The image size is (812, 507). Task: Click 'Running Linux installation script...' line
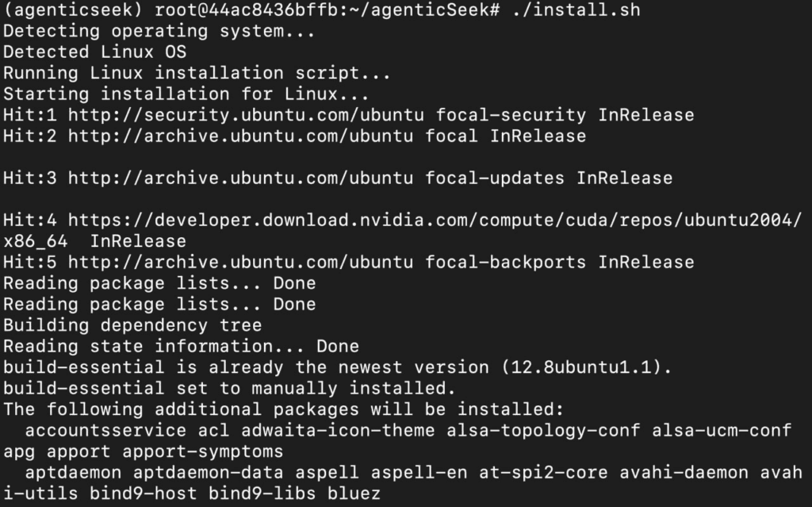pos(197,73)
